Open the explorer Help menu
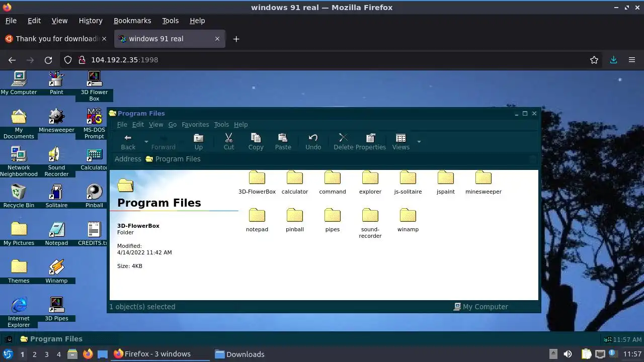644x362 pixels. 241,125
